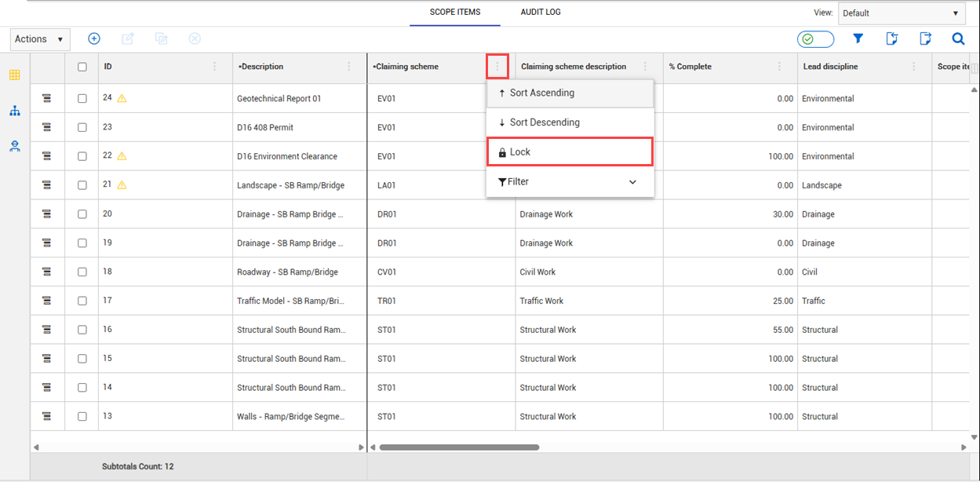Click the blue search magnifier icon

958,38
